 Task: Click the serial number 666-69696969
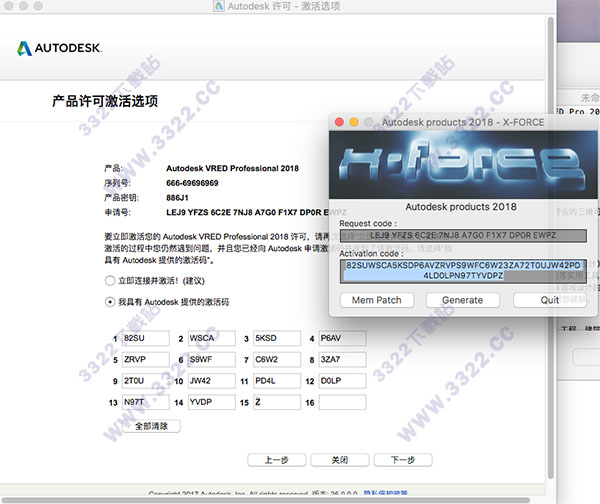(192, 183)
